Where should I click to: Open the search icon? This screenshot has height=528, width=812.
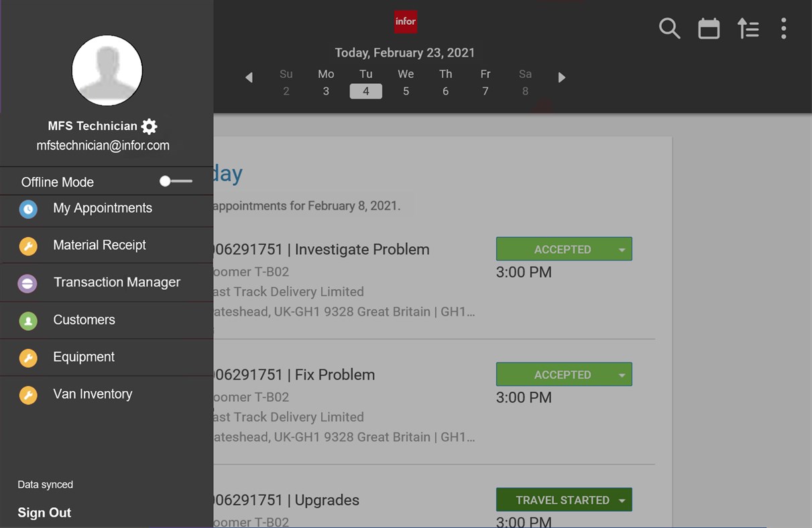[x=669, y=29]
